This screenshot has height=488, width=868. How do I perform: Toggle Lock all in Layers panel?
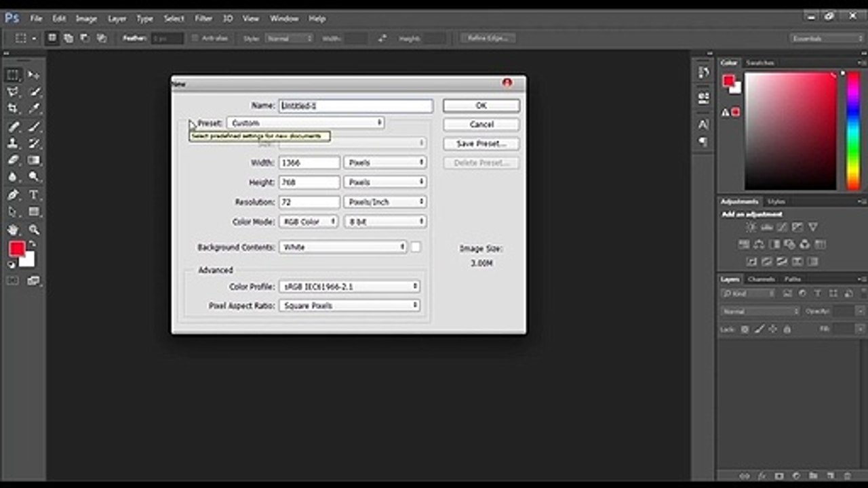[787, 329]
